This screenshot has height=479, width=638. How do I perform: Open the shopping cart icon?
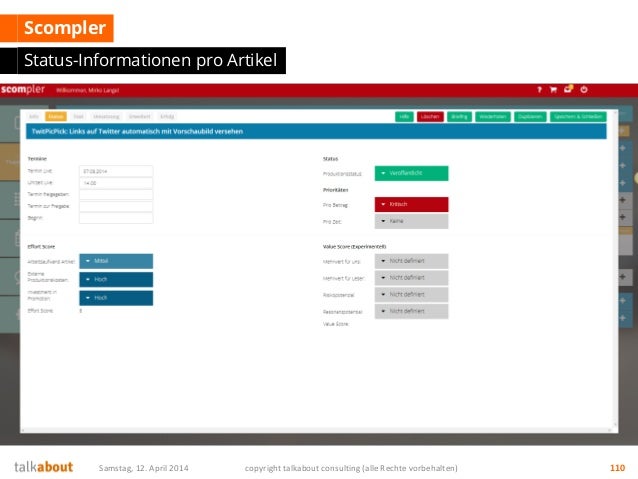553,90
